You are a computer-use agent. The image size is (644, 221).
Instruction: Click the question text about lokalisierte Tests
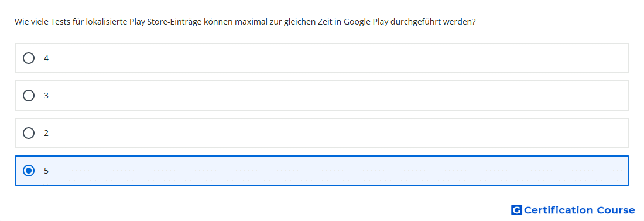(245, 22)
